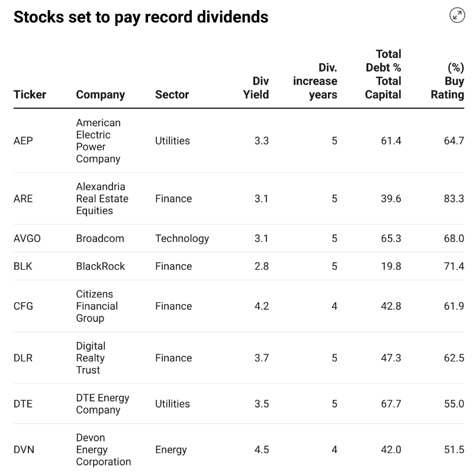
Task: Select the ARE ticker row
Action: click(x=23, y=199)
